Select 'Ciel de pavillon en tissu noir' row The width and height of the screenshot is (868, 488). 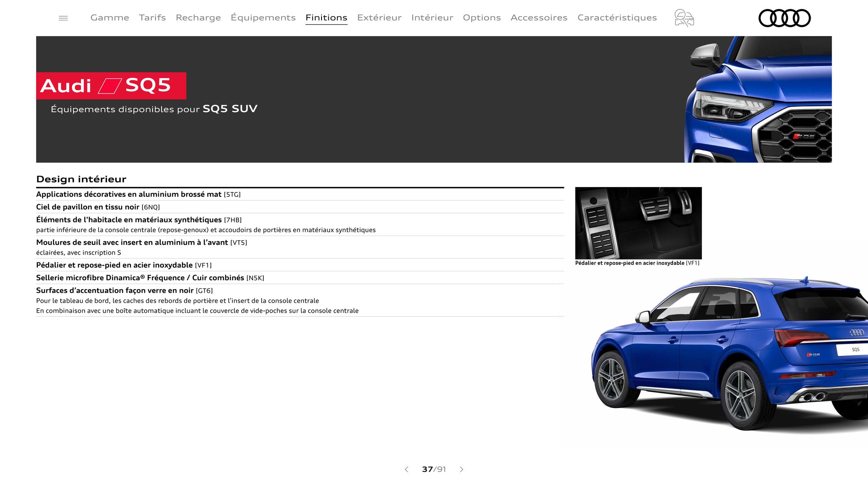[x=300, y=207]
